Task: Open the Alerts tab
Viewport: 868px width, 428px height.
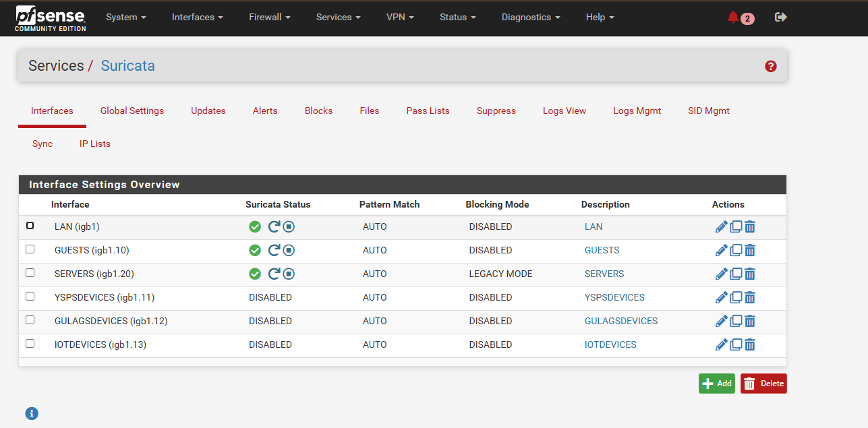Action: pos(265,111)
